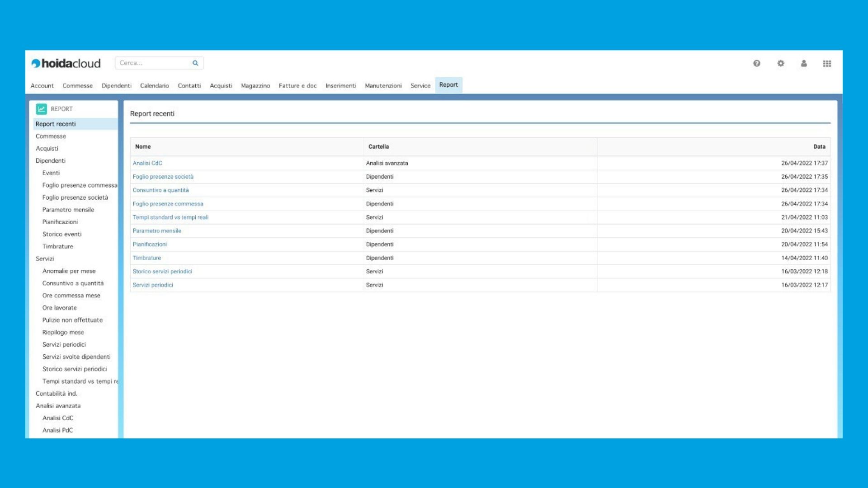Open the settings gear icon

tap(781, 63)
